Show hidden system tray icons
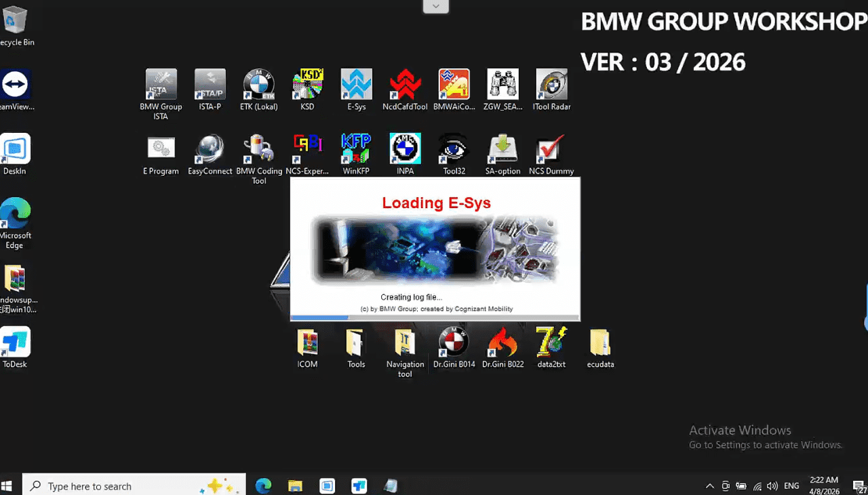Viewport: 868px width, 495px height. (x=709, y=486)
